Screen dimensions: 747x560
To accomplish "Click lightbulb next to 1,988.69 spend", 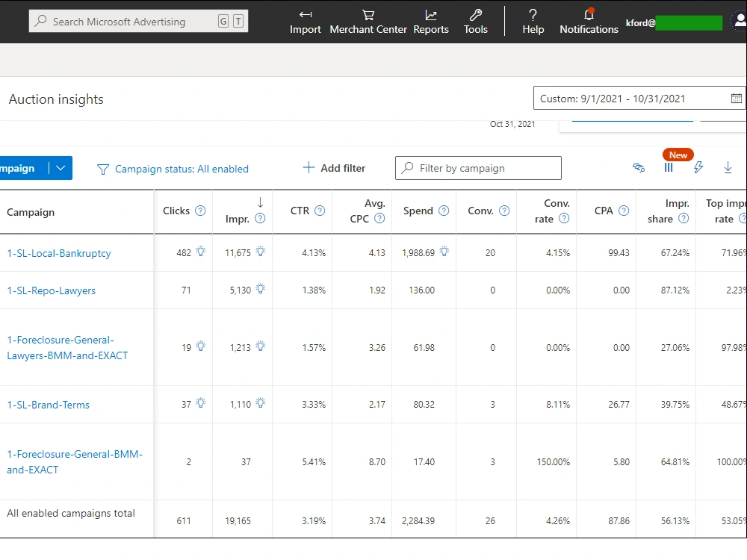I will point(444,251).
